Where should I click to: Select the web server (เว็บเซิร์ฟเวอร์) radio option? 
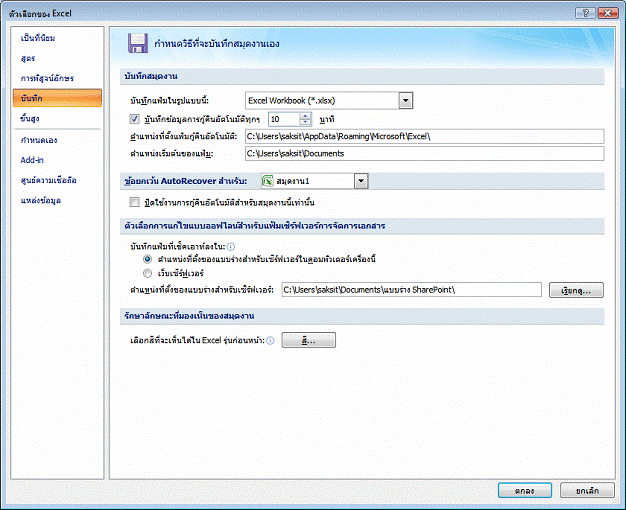(x=148, y=271)
